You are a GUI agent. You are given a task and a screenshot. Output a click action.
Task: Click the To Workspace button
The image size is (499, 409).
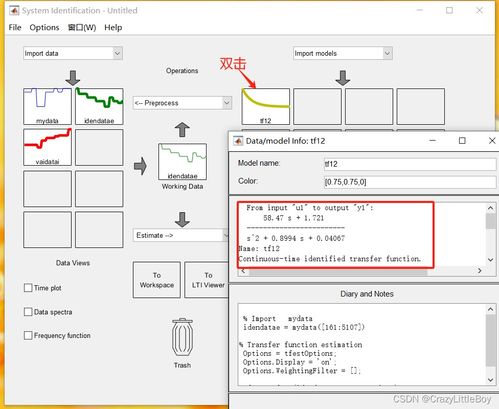click(x=157, y=280)
